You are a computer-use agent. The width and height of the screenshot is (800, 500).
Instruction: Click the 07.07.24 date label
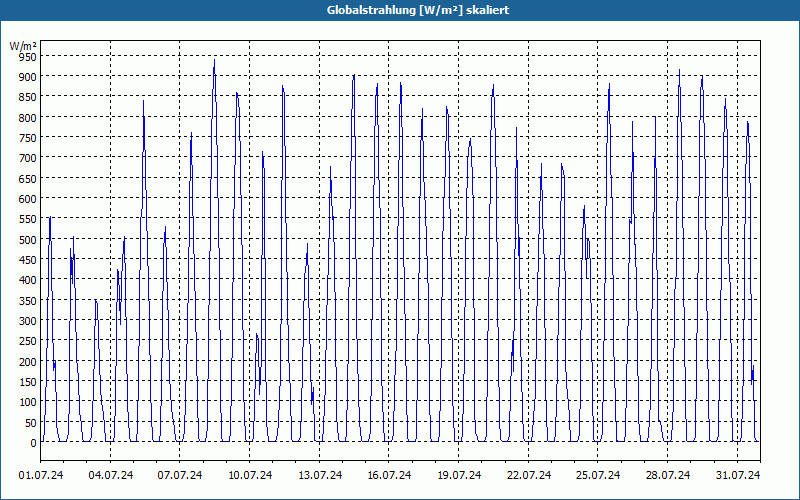coord(180,475)
